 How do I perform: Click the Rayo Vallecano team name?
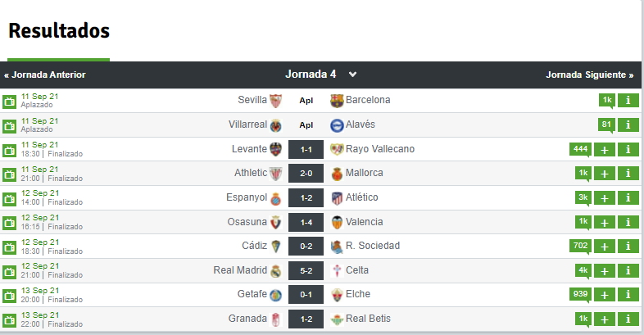pyautogui.click(x=380, y=149)
